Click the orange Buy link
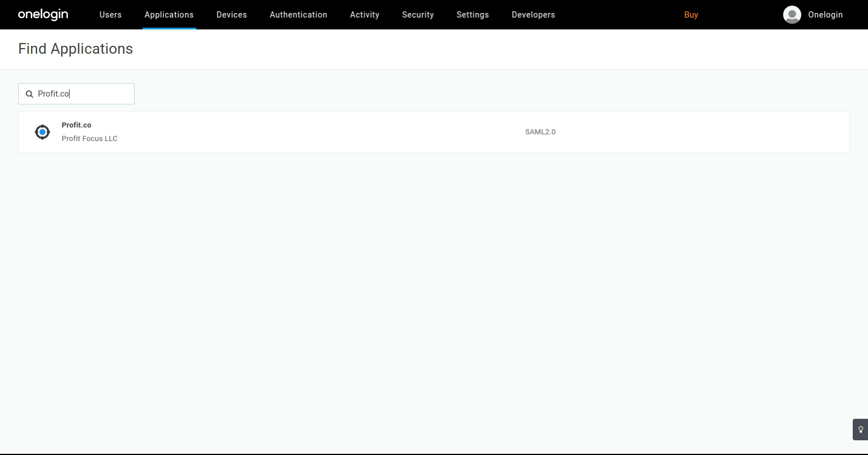868x455 pixels. point(691,15)
